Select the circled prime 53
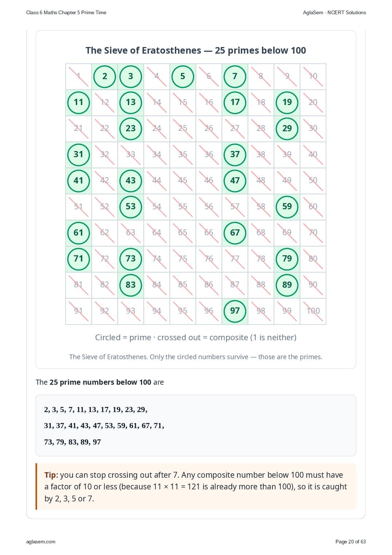 (x=130, y=206)
